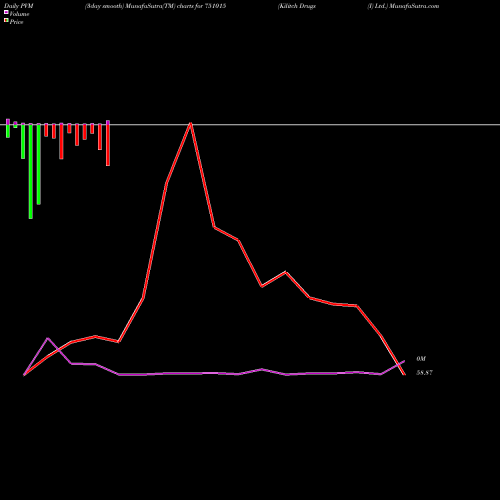Click the tallest green volume bar
Screen dimensions: 500x500
pos(31,171)
